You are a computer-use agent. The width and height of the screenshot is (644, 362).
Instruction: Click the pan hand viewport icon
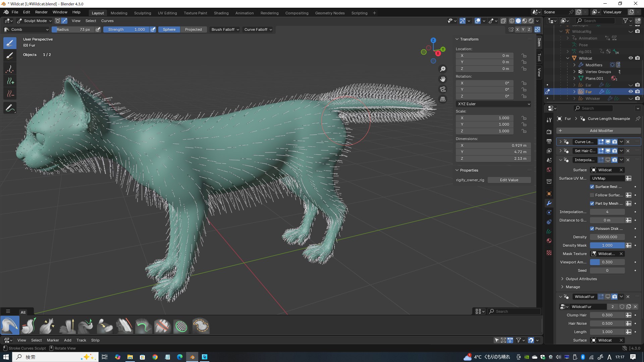click(443, 79)
